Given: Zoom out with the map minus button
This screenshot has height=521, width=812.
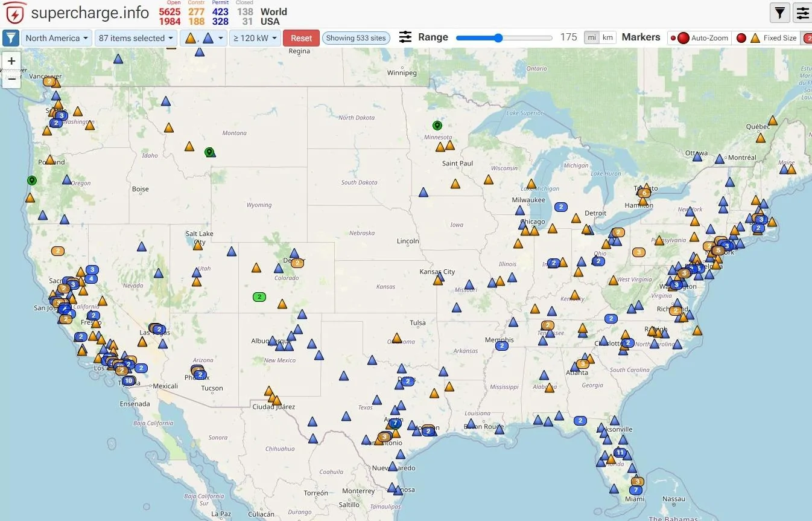Looking at the screenshot, I should pyautogui.click(x=11, y=79).
